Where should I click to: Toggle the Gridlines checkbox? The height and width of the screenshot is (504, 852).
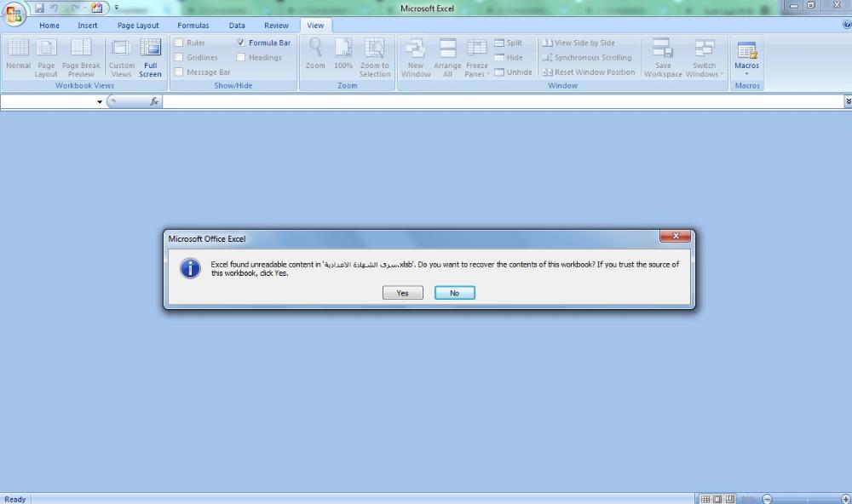pyautogui.click(x=179, y=57)
